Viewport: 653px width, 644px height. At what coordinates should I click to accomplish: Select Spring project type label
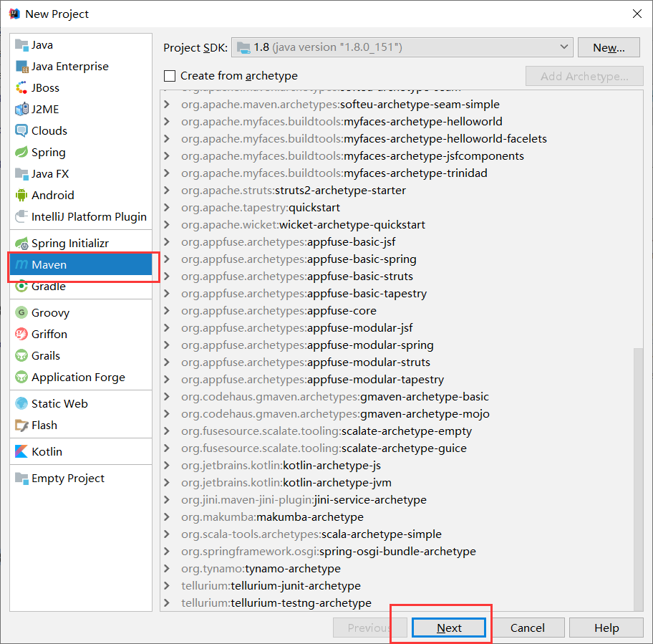48,153
